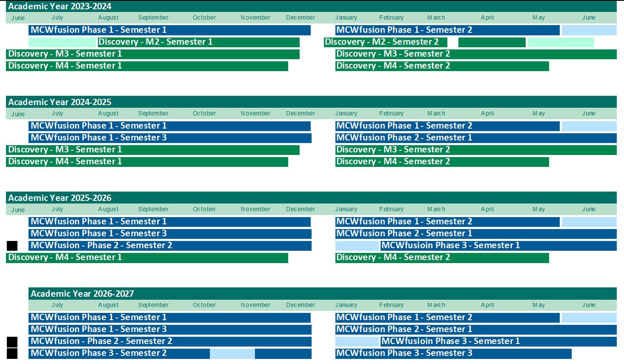Select the MCWfusion Phase 3 - Semester 3 bar
Image resolution: width=624 pixels, height=364 pixels.
click(453, 353)
